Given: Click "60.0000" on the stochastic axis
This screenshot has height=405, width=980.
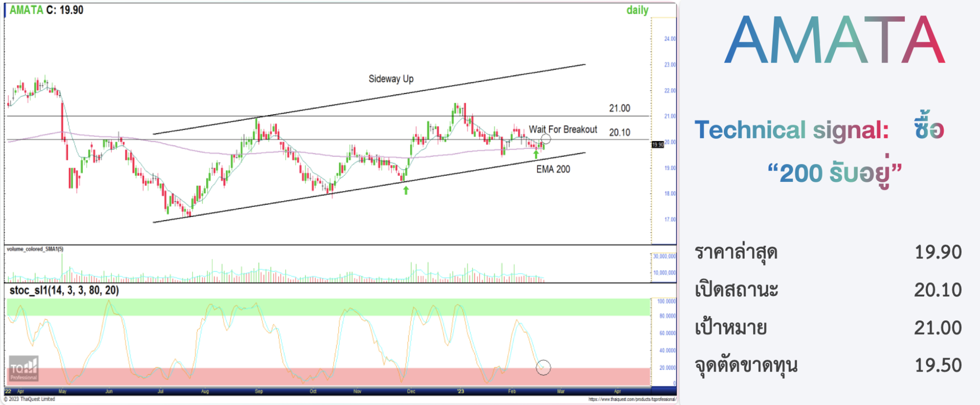Looking at the screenshot, I should [668, 333].
